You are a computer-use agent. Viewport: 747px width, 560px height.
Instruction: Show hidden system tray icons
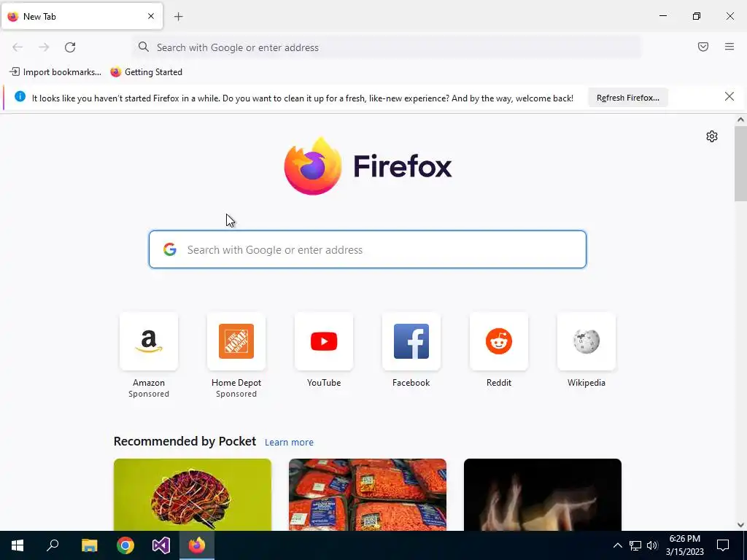tap(617, 545)
